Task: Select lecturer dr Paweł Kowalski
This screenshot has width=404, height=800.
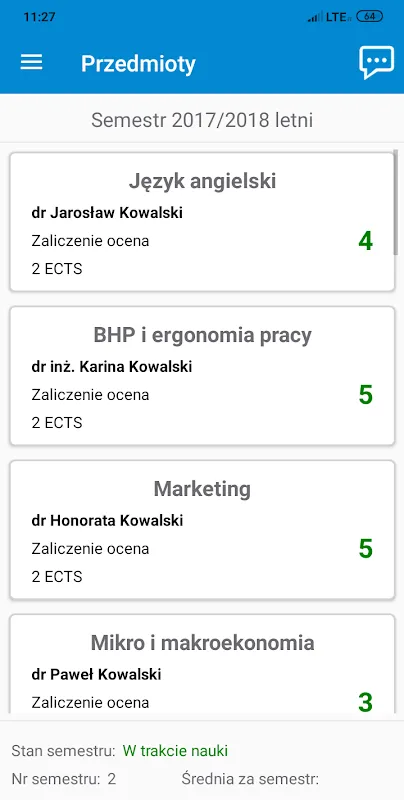Action: click(x=96, y=675)
